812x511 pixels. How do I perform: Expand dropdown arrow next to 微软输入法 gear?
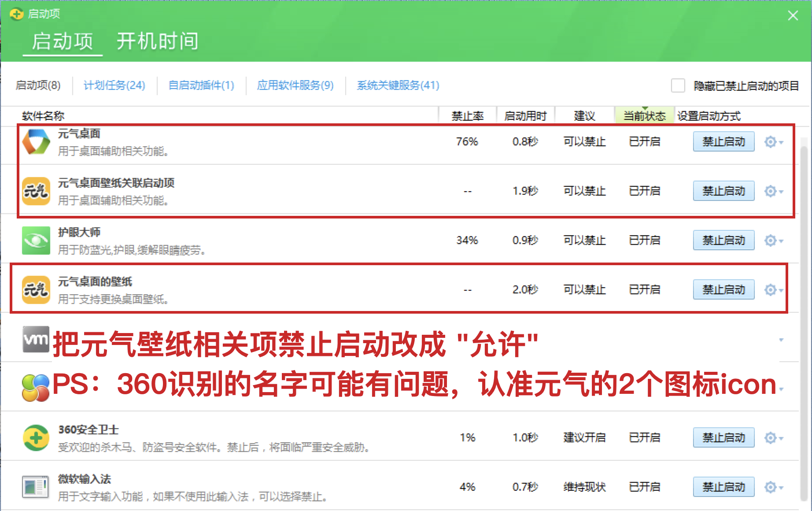(x=781, y=488)
